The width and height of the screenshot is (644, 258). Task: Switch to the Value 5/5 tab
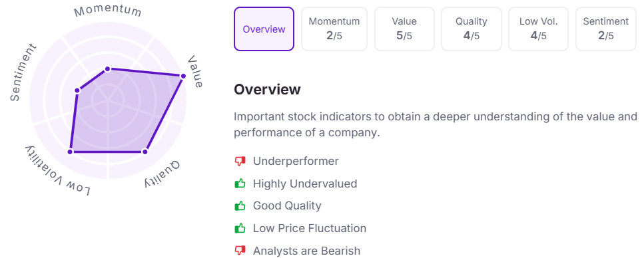click(404, 29)
